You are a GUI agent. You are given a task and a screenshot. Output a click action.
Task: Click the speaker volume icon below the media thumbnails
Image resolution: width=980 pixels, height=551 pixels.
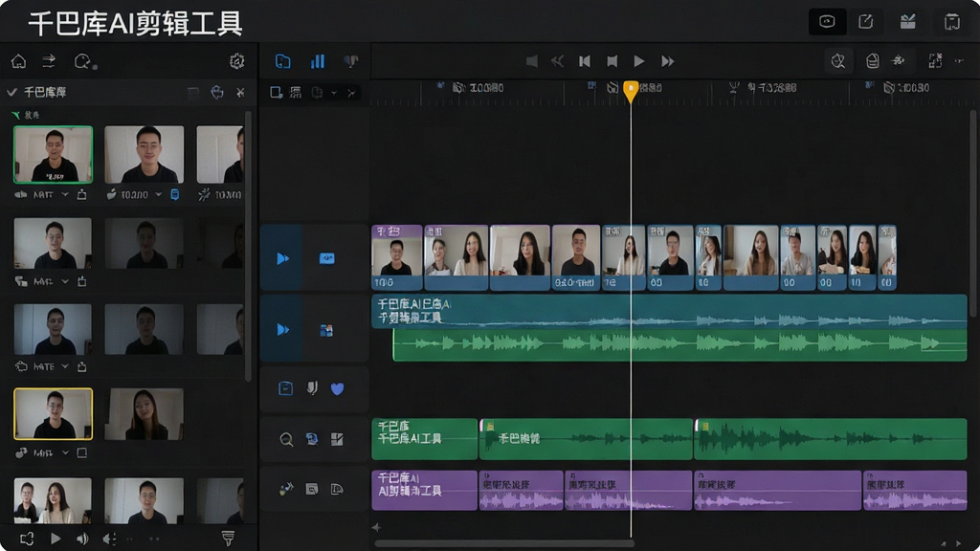pos(82,538)
